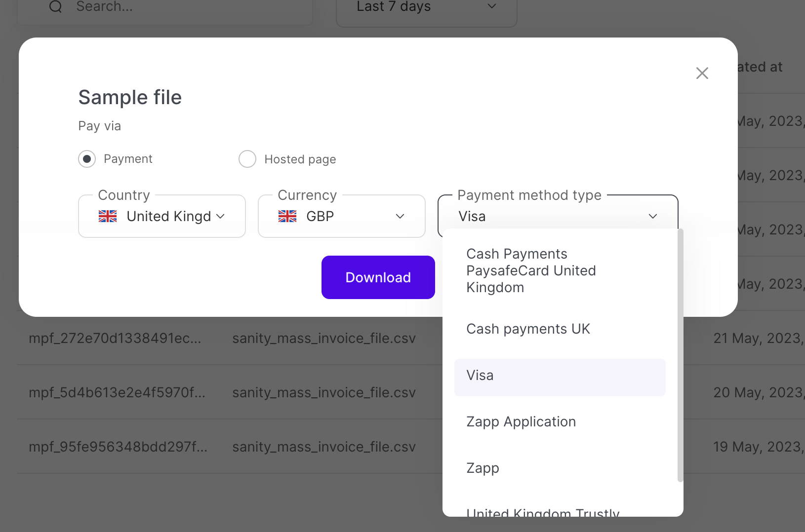Choose the Zapp payment method
805x532 pixels.
point(483,468)
